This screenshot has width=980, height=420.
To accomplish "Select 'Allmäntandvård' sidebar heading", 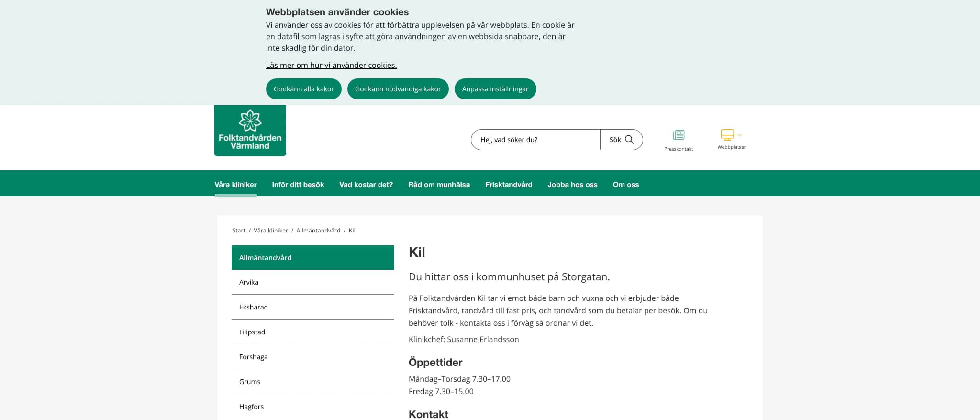I will [313, 258].
